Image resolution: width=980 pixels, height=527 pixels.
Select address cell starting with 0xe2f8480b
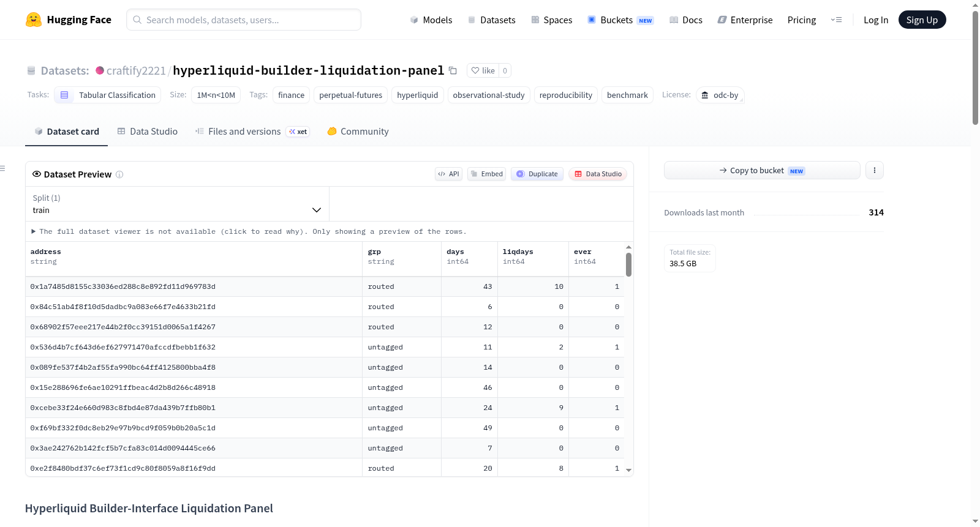pos(194,468)
